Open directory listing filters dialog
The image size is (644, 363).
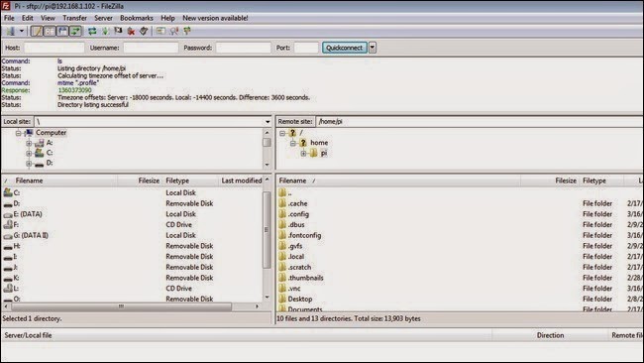pyautogui.click(x=161, y=31)
